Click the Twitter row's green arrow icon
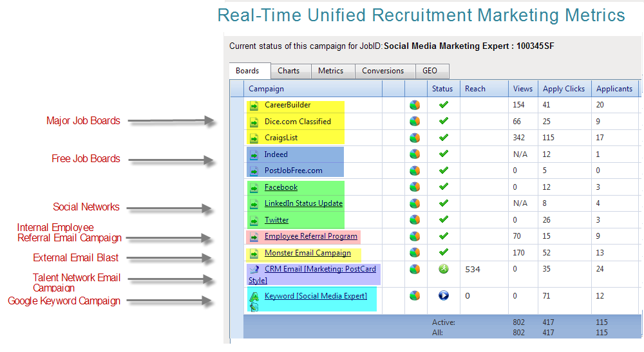The image size is (644, 352). pos(254,221)
